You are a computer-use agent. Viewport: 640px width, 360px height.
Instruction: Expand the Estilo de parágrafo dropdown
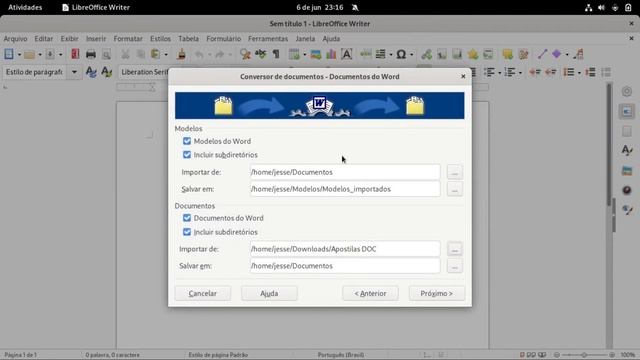[x=74, y=72]
